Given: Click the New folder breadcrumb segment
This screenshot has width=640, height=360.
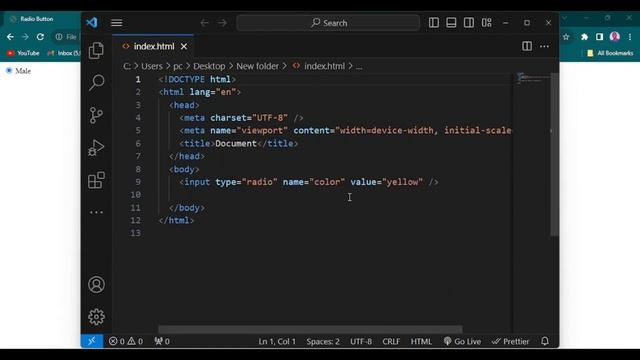Looking at the screenshot, I should tap(258, 66).
